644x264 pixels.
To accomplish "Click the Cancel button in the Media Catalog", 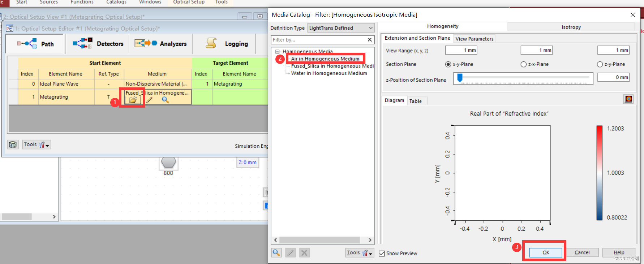I will click(x=582, y=252).
